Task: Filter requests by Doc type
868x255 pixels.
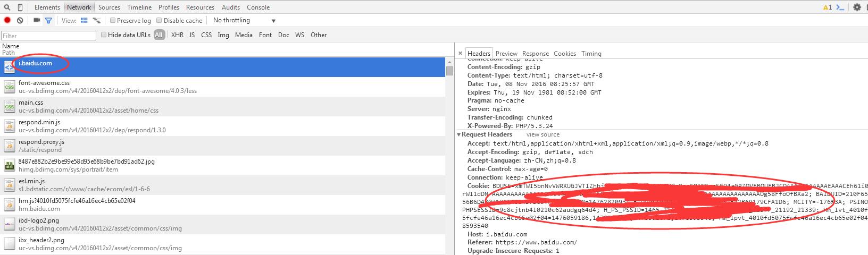Action: click(283, 35)
